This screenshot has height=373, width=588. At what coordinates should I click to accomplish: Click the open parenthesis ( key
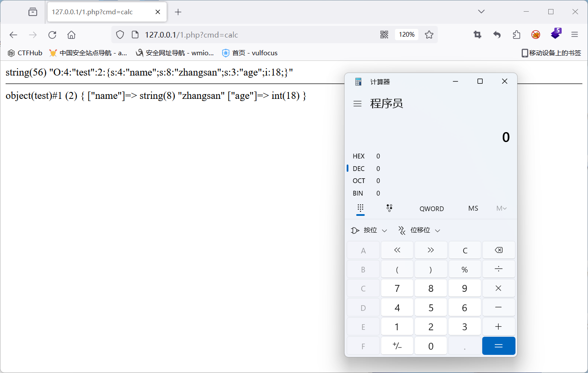(397, 269)
